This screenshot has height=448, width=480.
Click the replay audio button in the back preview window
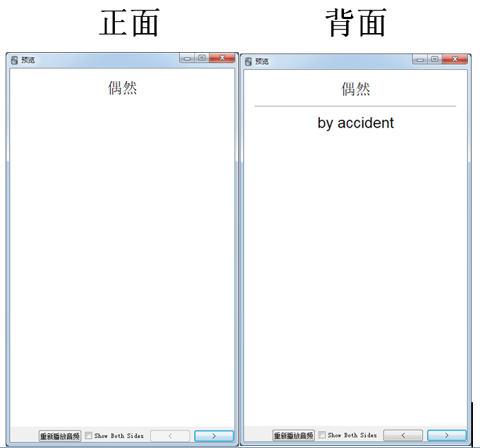click(x=294, y=435)
